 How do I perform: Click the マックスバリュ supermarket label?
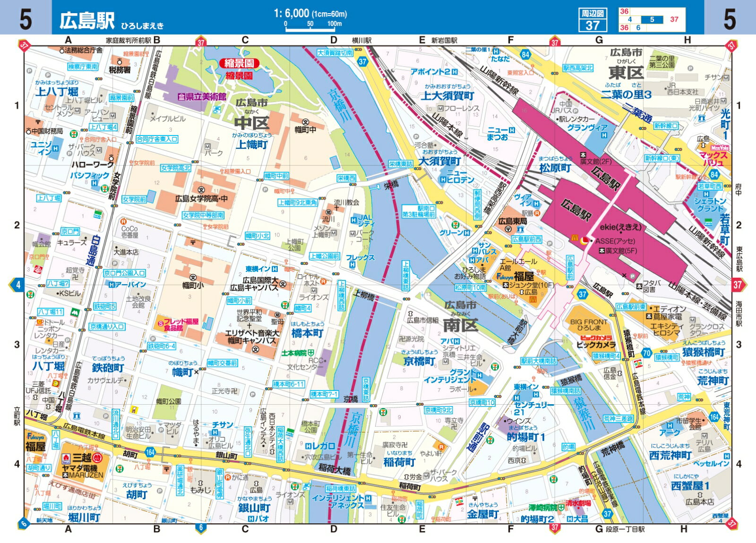[713, 159]
